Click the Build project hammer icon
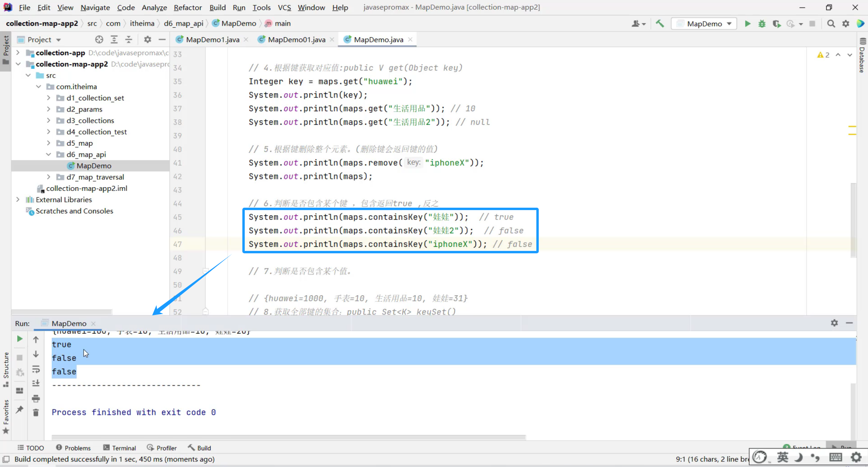The width and height of the screenshot is (868, 467). coord(660,24)
